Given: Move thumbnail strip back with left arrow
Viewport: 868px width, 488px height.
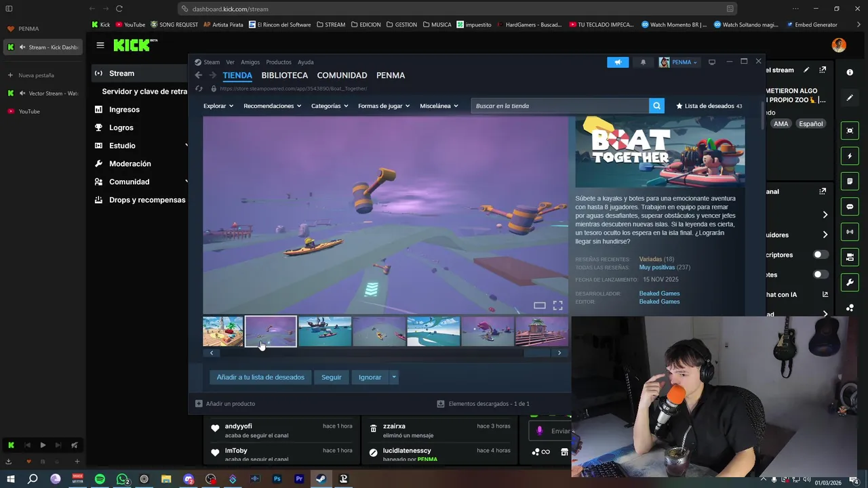Looking at the screenshot, I should [212, 353].
